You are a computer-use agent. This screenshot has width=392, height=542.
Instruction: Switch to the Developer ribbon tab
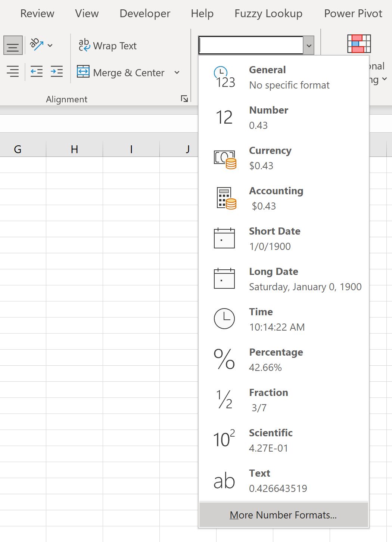click(x=145, y=13)
